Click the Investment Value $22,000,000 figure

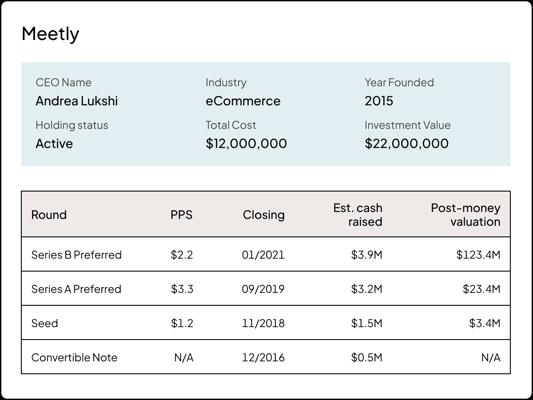point(407,143)
